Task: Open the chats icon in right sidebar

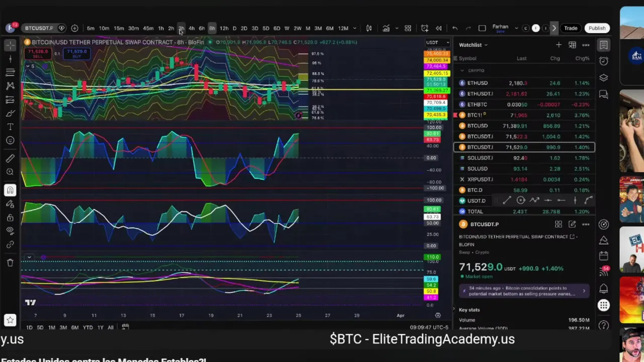Action: pos(604,95)
